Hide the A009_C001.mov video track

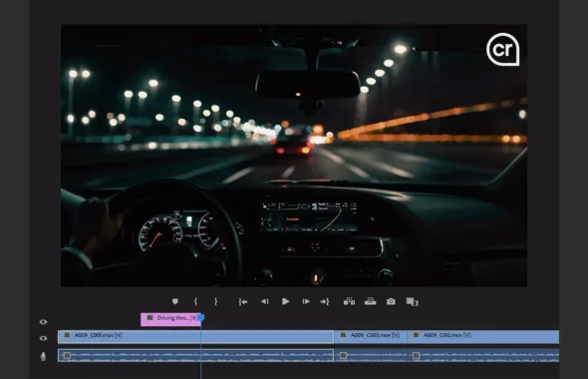[44, 338]
